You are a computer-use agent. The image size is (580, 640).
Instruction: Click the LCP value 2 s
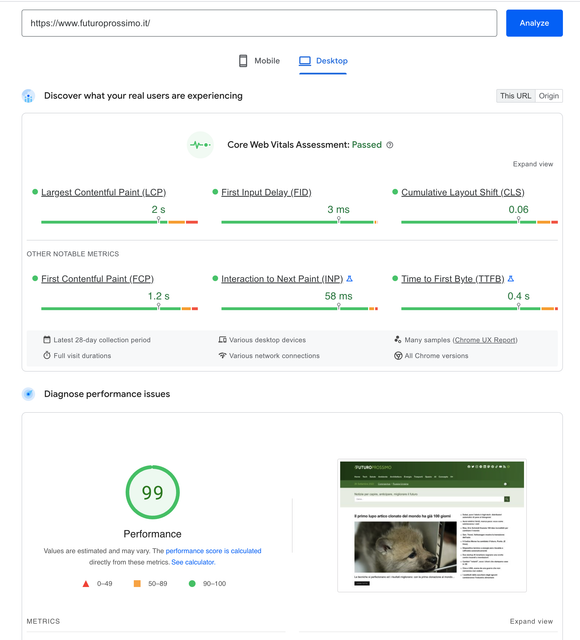(158, 210)
